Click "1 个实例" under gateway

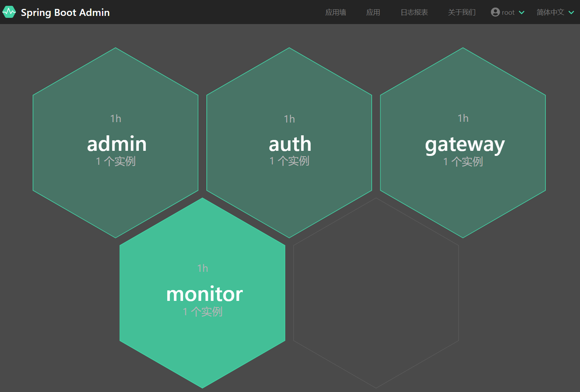(463, 162)
